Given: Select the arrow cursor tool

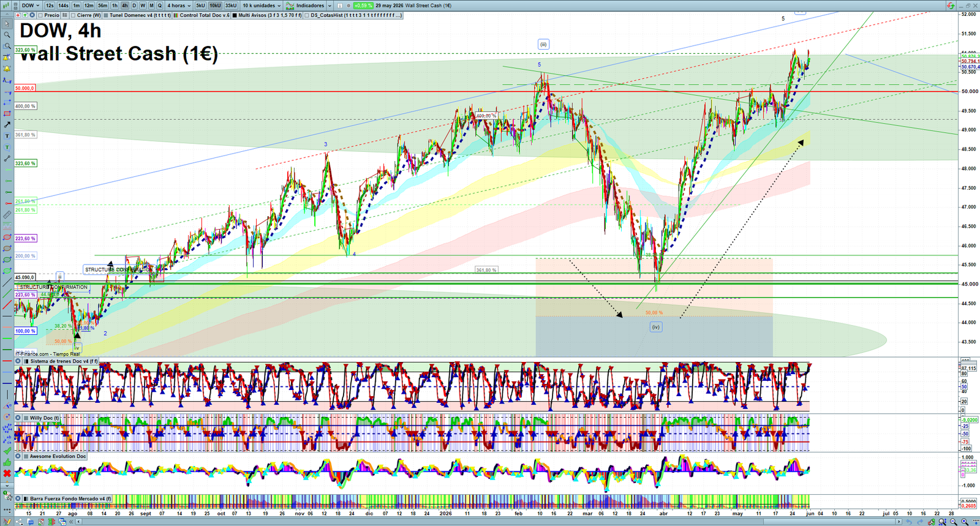Looking at the screenshot, I should tap(7, 24).
